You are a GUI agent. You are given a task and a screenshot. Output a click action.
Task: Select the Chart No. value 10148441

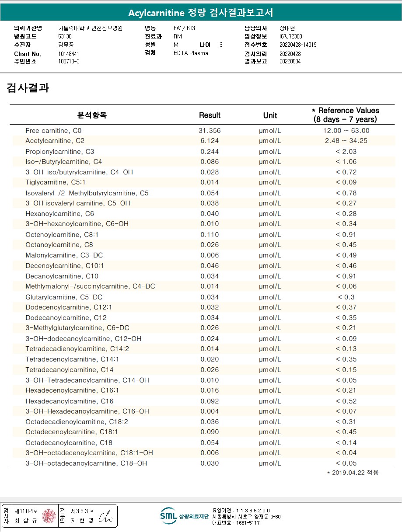coord(69,54)
